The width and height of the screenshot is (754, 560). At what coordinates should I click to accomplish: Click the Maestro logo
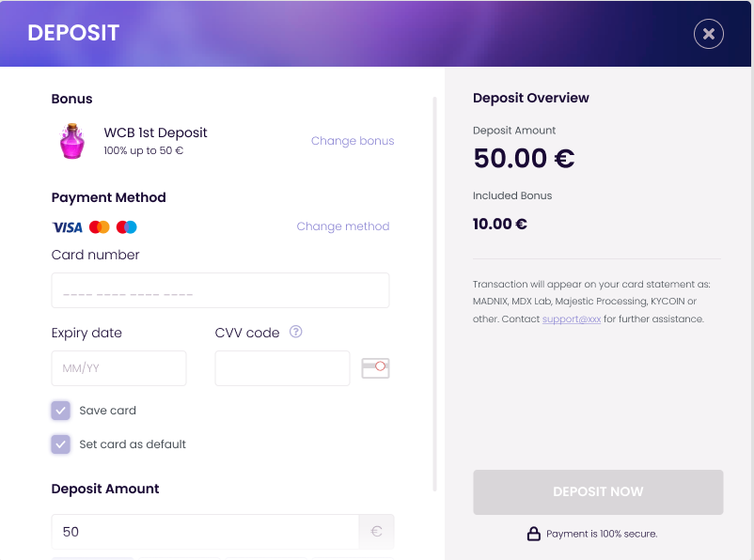(x=127, y=226)
